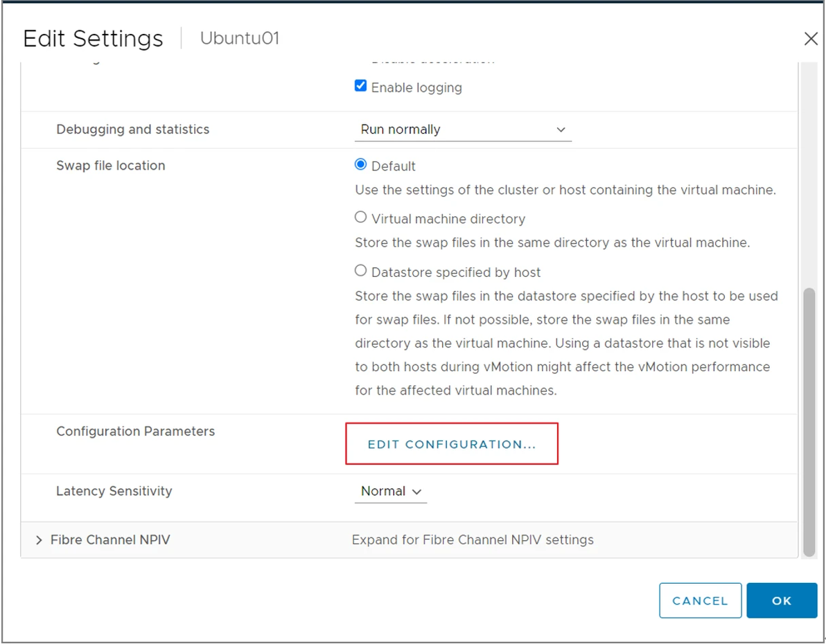The width and height of the screenshot is (826, 644).
Task: Click Expand for Fibre Channel NPIV settings text
Action: pyautogui.click(x=473, y=540)
